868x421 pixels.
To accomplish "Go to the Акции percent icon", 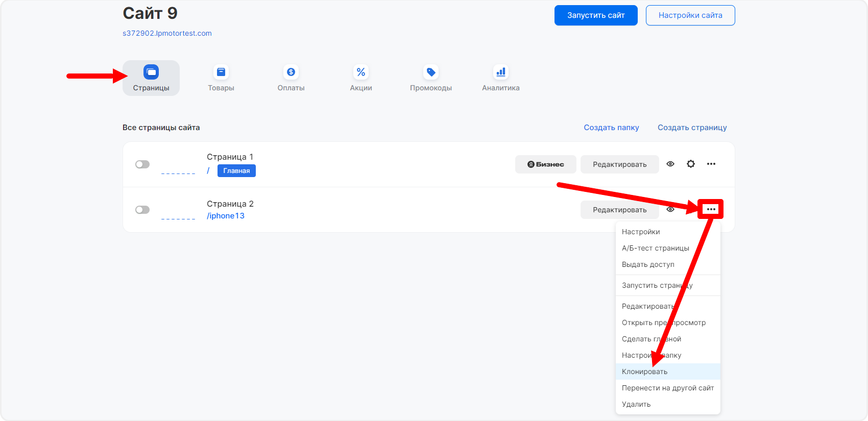I will click(x=361, y=72).
